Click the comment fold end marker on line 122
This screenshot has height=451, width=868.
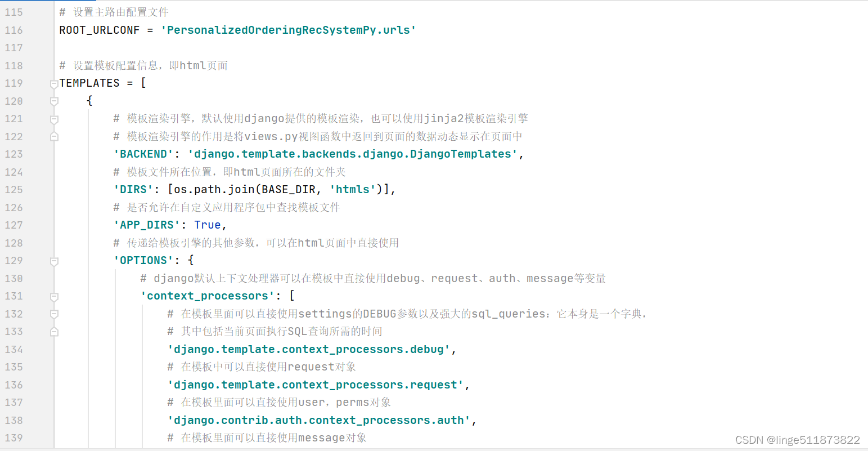point(54,136)
